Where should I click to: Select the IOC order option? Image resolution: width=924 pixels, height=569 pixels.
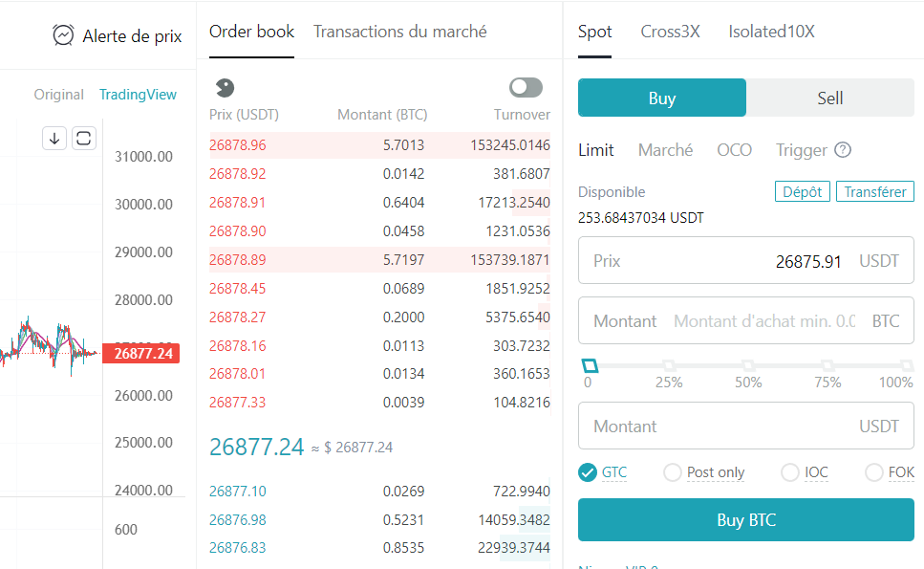790,472
